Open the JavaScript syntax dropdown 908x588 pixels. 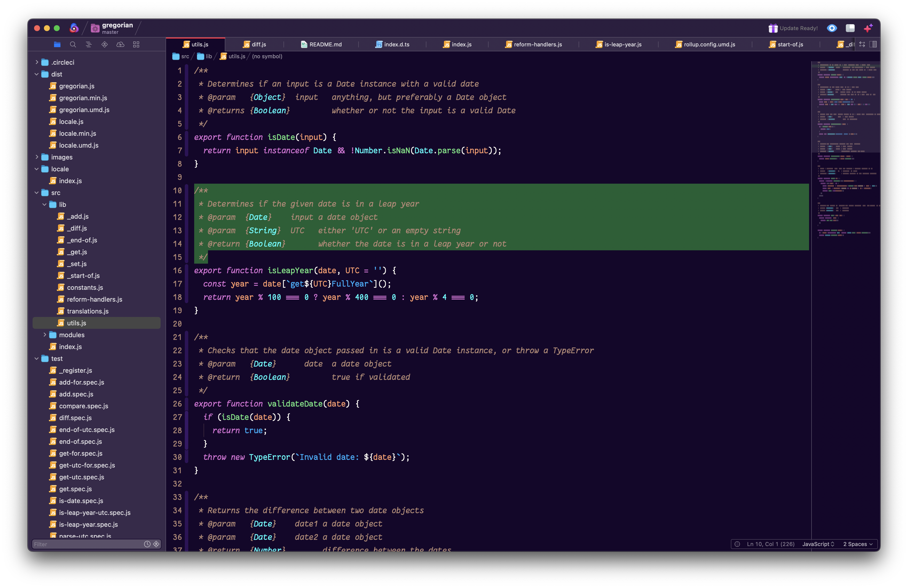(x=818, y=544)
